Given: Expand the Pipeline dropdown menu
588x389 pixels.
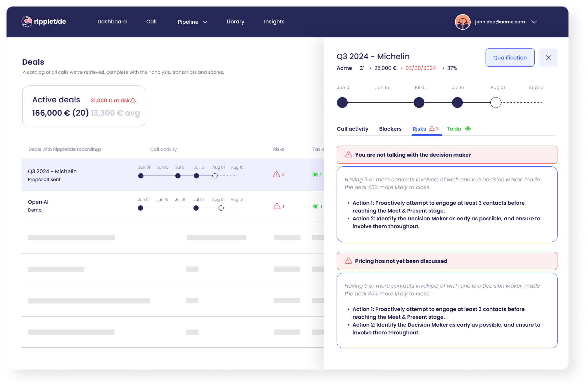Looking at the screenshot, I should pos(193,22).
